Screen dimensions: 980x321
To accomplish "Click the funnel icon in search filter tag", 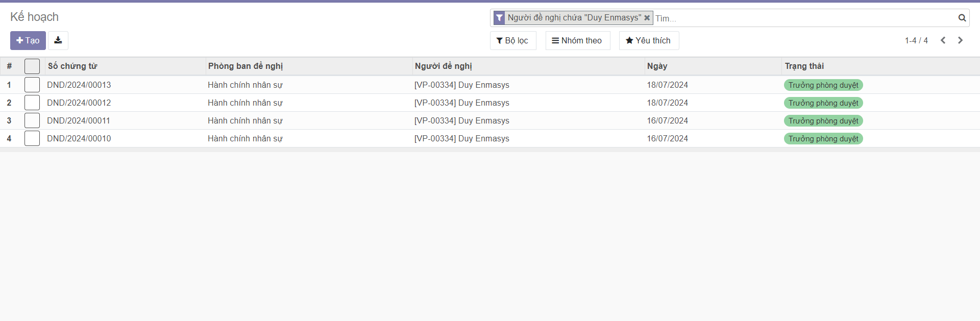I will [499, 18].
